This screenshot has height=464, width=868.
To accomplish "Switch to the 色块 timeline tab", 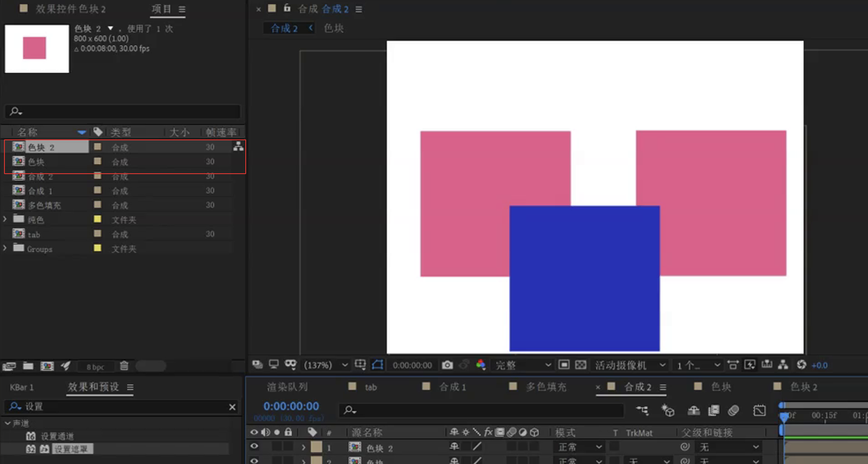I will 721,387.
